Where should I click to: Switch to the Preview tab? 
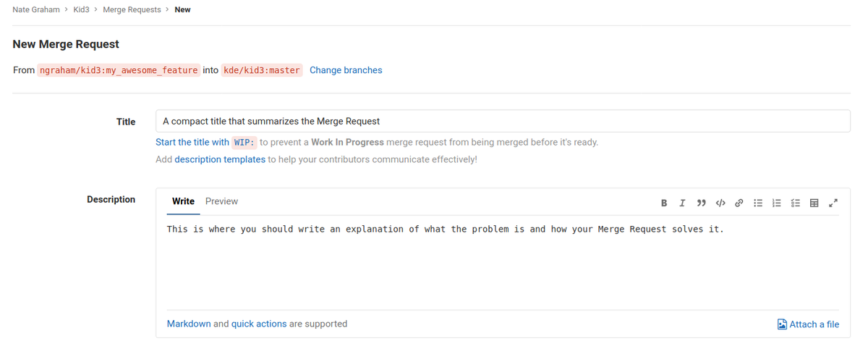click(x=221, y=201)
